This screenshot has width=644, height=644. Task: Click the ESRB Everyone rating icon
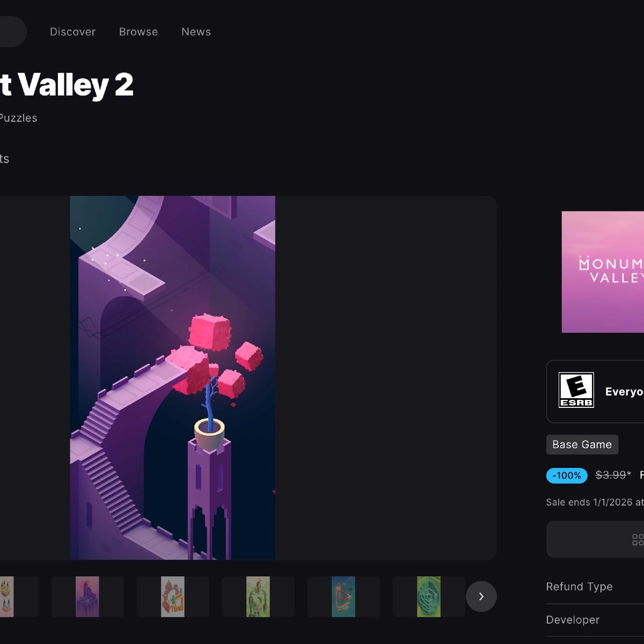(576, 390)
